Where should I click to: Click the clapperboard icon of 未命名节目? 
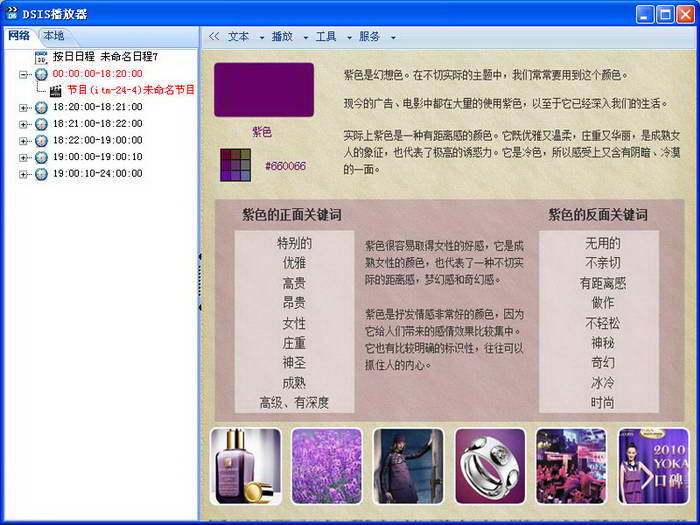point(55,91)
